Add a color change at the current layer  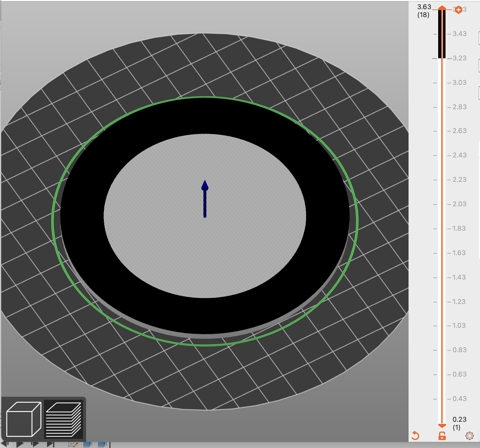coord(458,10)
